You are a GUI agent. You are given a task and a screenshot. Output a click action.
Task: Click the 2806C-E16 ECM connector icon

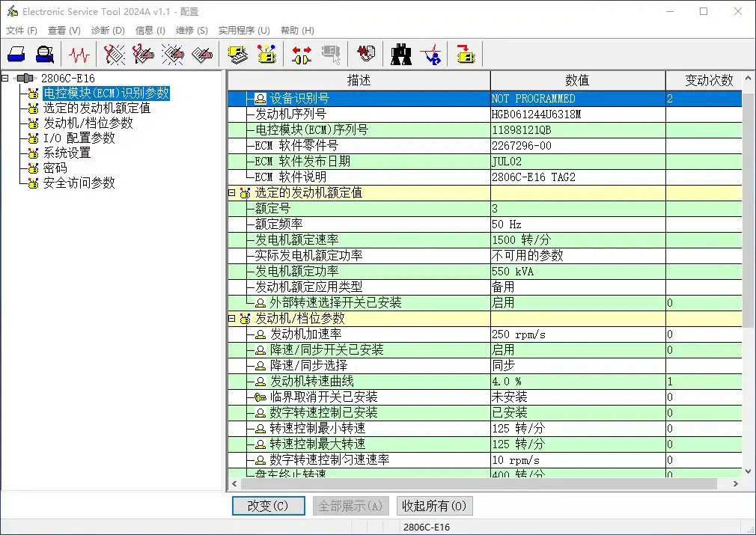25,78
